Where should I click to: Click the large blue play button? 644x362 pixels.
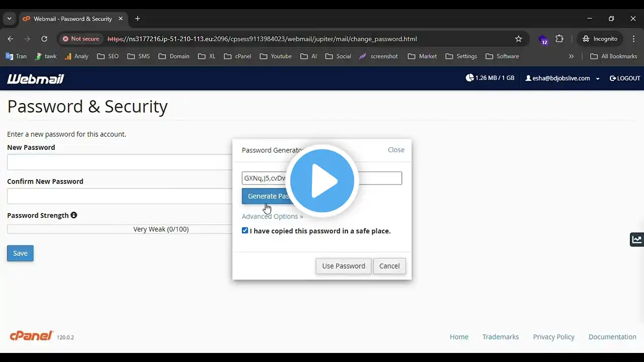click(323, 181)
